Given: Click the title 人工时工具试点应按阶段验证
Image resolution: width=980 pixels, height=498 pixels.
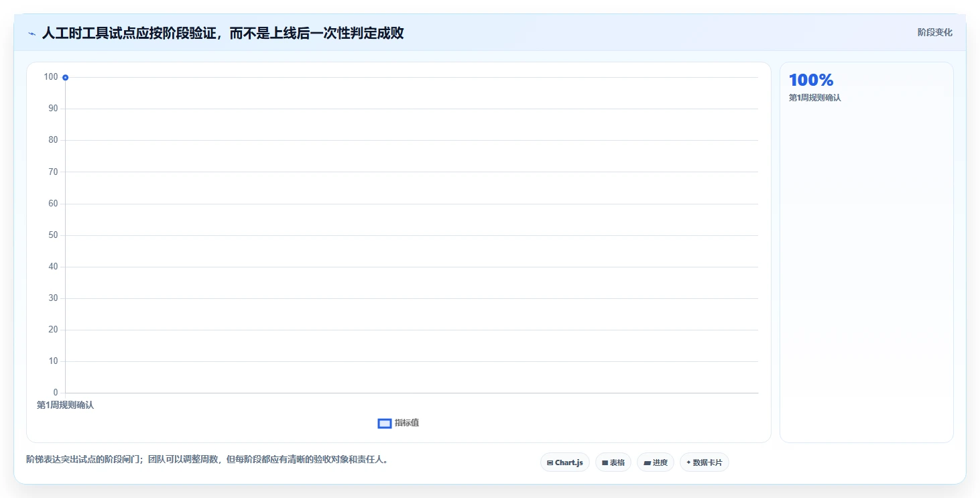Looking at the screenshot, I should click(223, 33).
